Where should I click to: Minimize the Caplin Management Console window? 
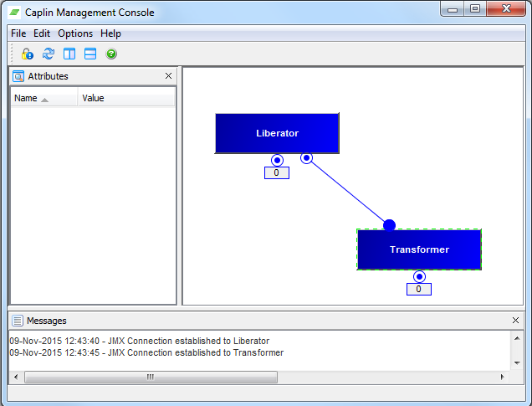click(453, 9)
